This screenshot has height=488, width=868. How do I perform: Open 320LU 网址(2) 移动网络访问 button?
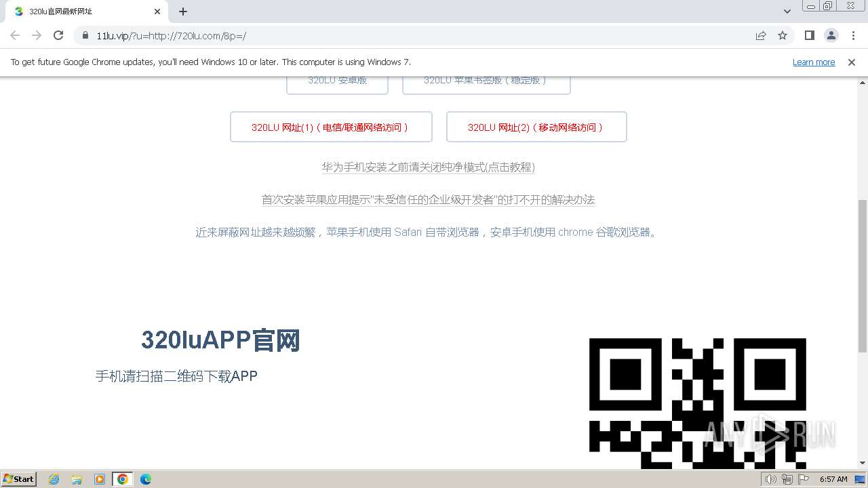(536, 127)
